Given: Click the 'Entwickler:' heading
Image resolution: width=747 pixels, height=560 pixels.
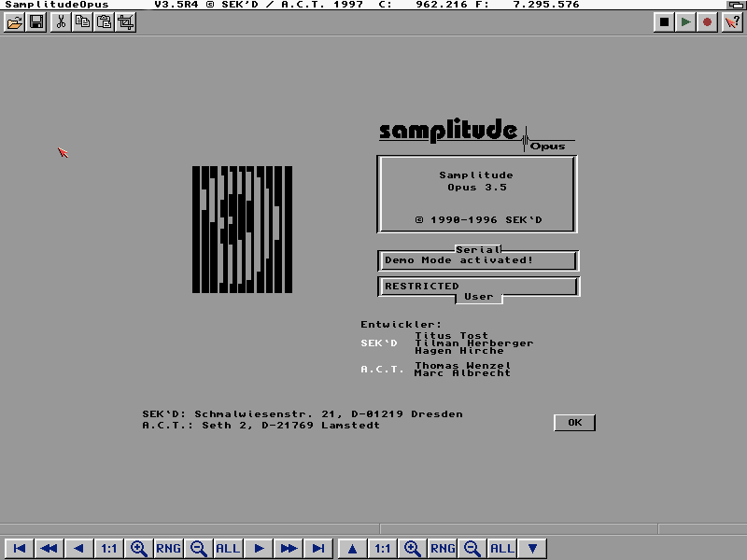Looking at the screenshot, I should 401,324.
